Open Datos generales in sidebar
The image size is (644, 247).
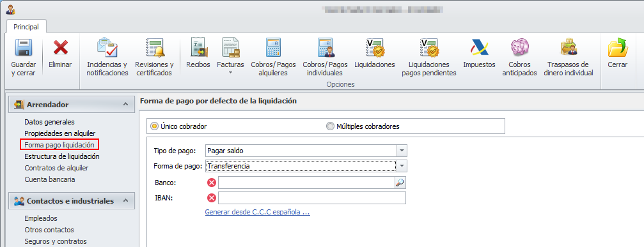(x=49, y=122)
